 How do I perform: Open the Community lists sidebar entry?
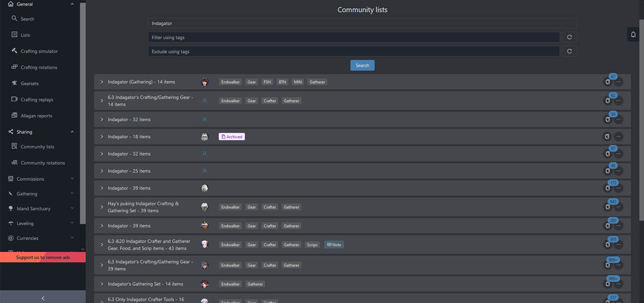click(x=38, y=146)
